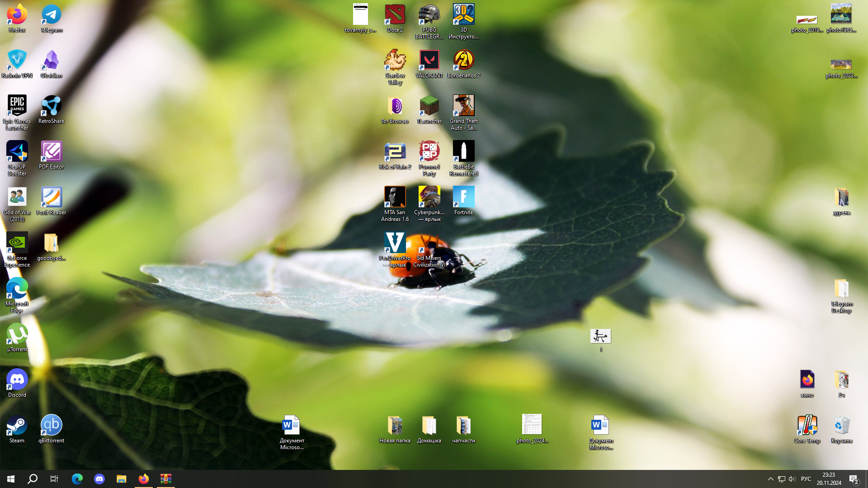Click the taskbar search magnifier
868x488 pixels.
(x=33, y=479)
